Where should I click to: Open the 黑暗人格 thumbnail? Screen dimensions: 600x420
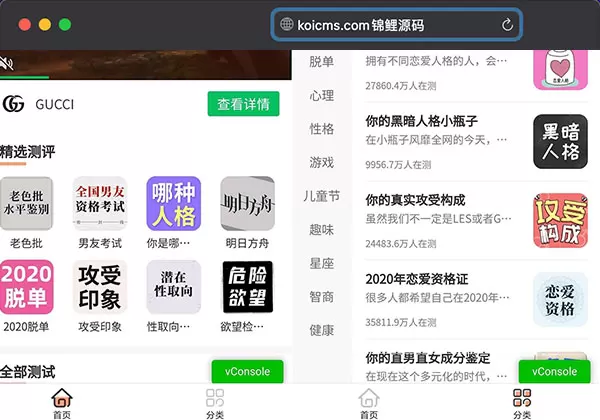coord(560,142)
